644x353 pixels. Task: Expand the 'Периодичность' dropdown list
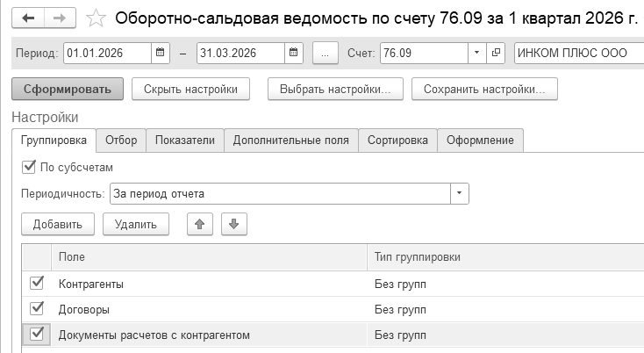[x=460, y=193]
